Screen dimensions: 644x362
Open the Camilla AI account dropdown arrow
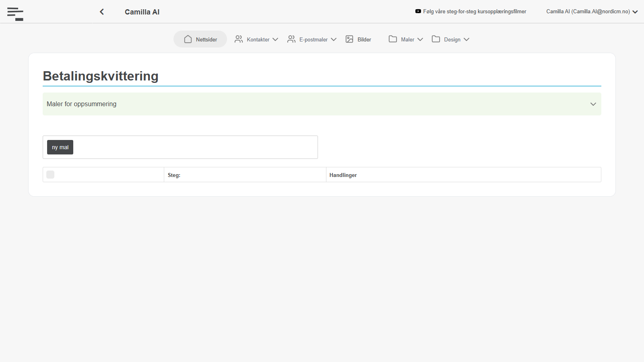click(x=635, y=12)
